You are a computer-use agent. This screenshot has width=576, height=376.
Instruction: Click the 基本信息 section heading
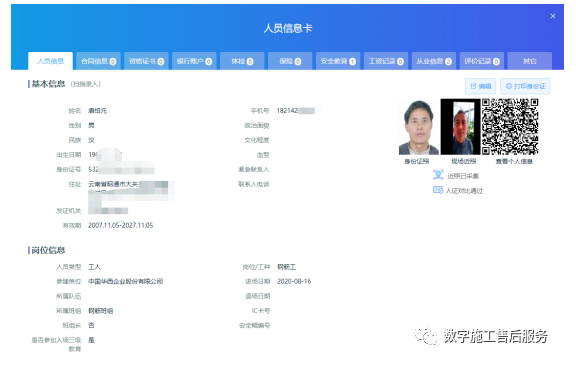pos(48,84)
